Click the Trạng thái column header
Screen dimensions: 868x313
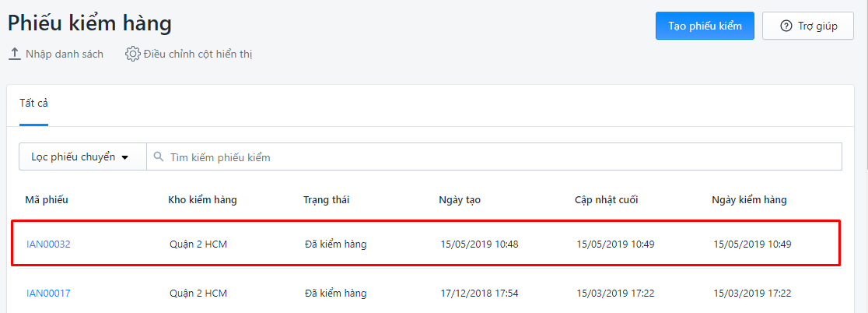[326, 200]
